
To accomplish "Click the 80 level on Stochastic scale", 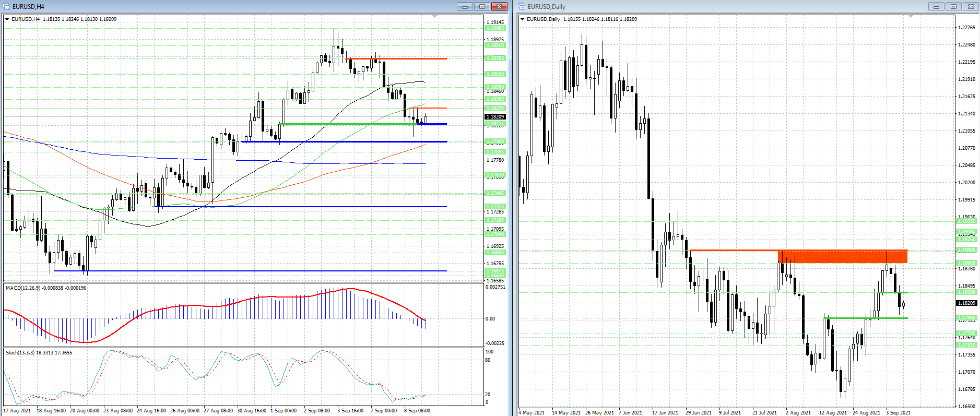I will point(488,360).
